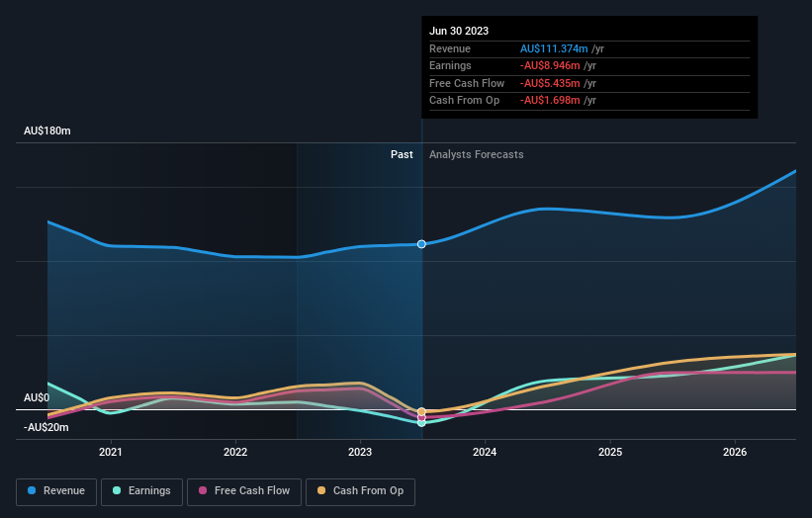
Task: Toggle the Free Cash Flow legend button
Action: [244, 491]
